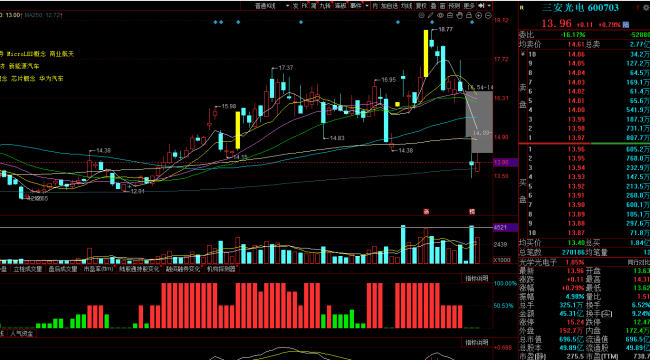Click the 加自选 button

pyautogui.click(x=389, y=6)
